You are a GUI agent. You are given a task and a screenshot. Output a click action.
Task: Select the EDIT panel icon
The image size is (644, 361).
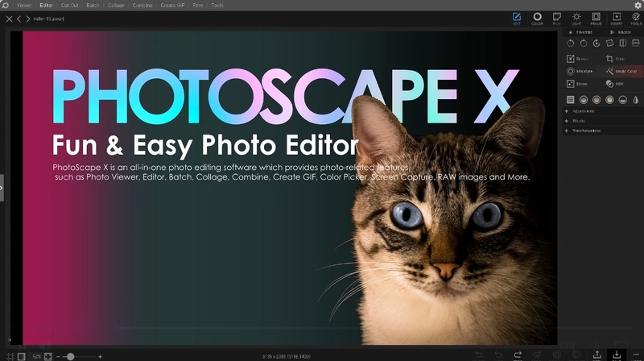[x=517, y=19]
